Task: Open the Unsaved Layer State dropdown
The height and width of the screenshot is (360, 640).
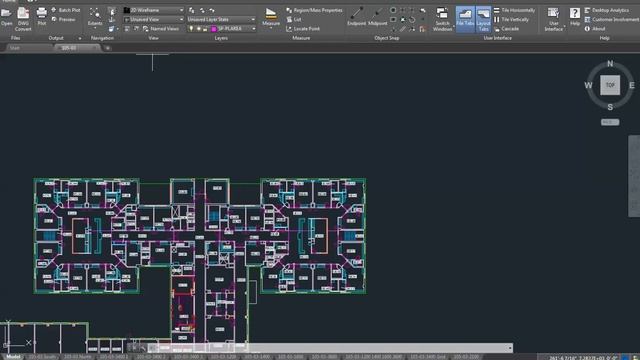Action: pyautogui.click(x=221, y=19)
